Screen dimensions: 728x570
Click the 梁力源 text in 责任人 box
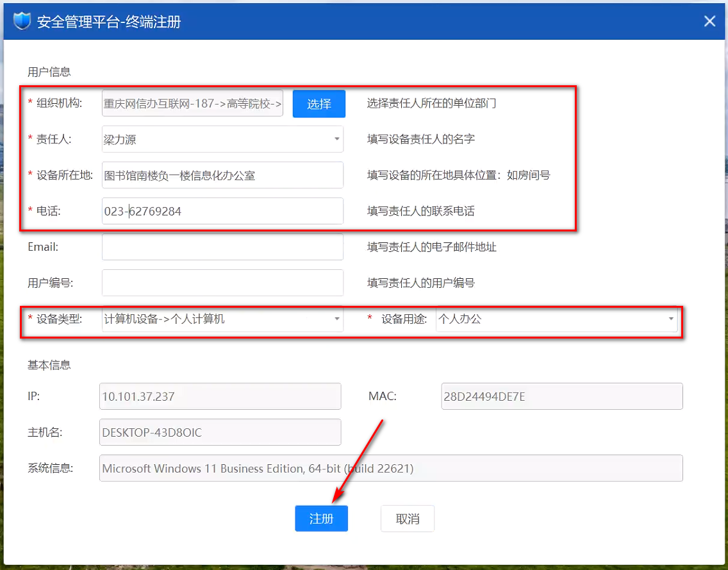coord(120,139)
